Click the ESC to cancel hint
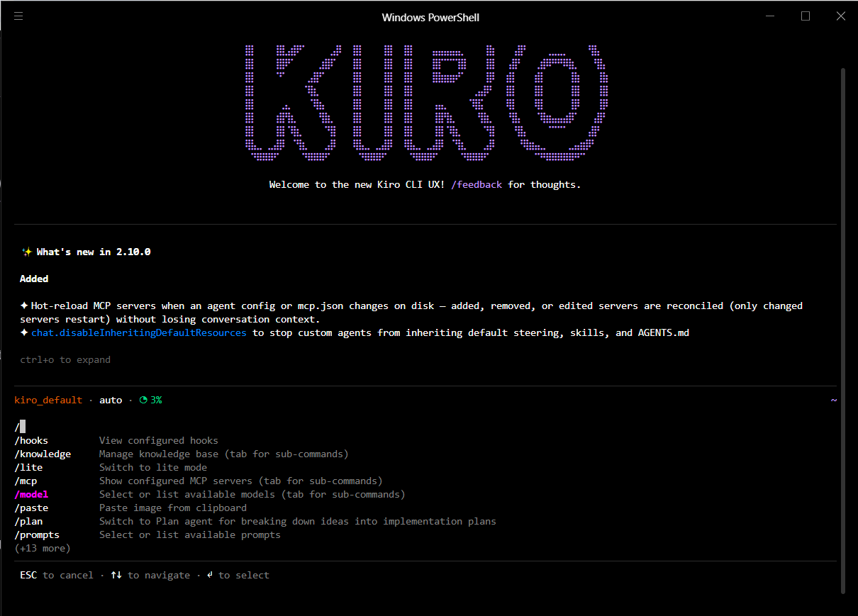858x616 pixels. point(57,576)
